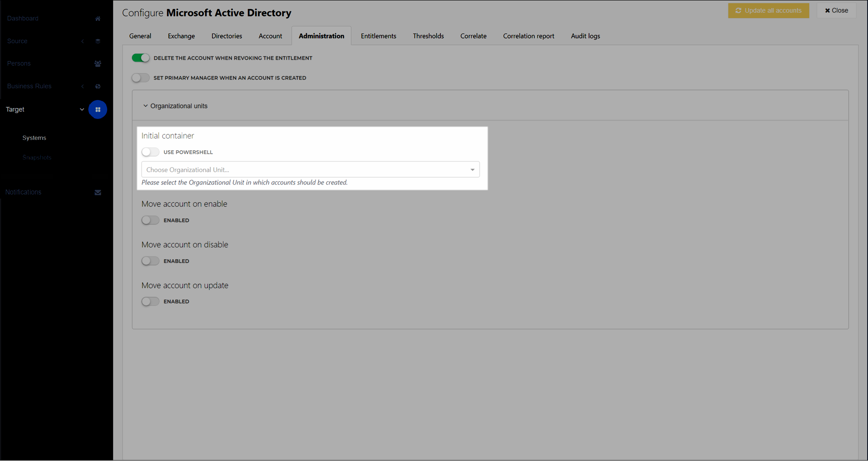868x461 pixels.
Task: Switch to the General tab
Action: pos(140,36)
